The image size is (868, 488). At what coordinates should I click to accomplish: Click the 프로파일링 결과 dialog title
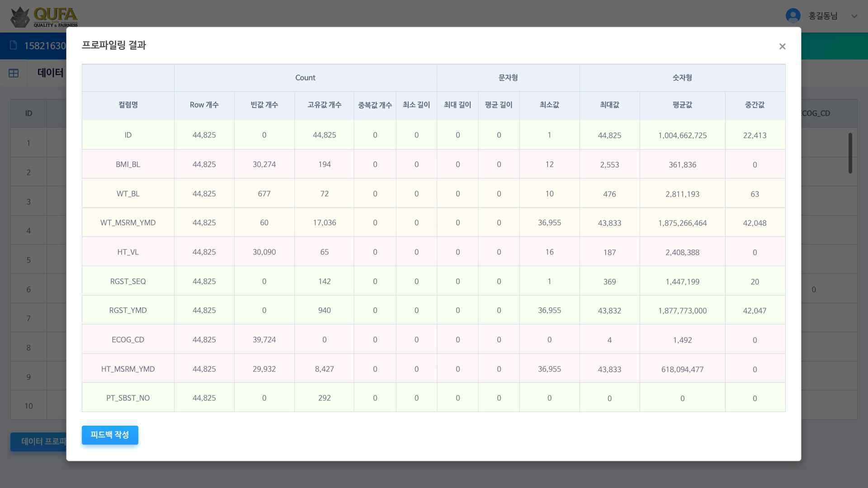pos(114,45)
